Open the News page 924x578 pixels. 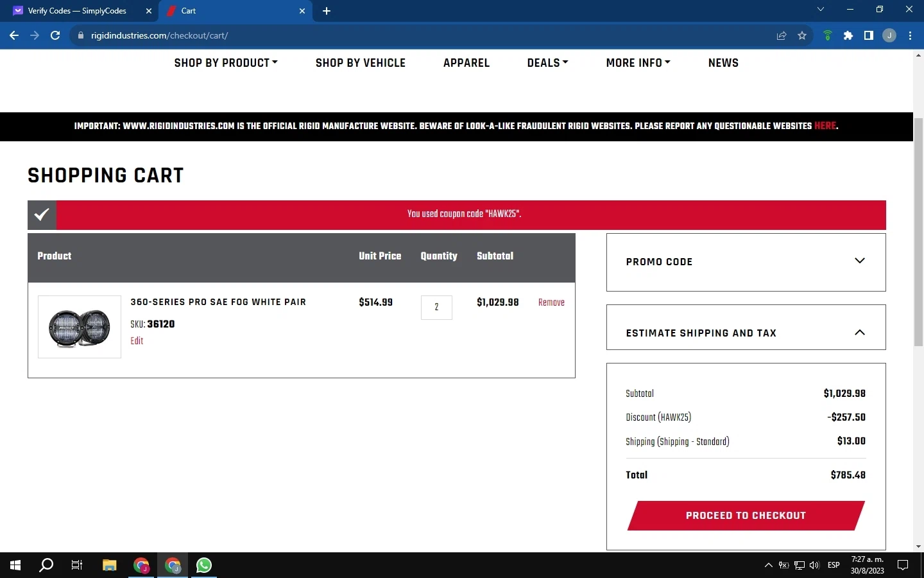[723, 63]
